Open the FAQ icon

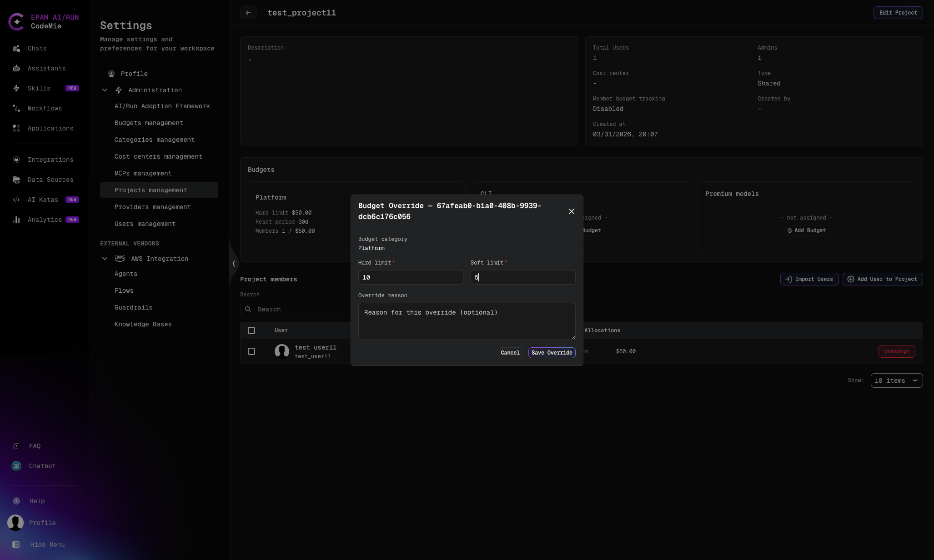pyautogui.click(x=16, y=446)
